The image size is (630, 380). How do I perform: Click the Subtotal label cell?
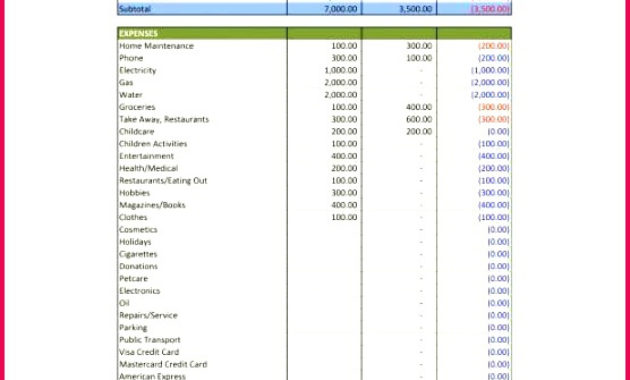point(202,9)
